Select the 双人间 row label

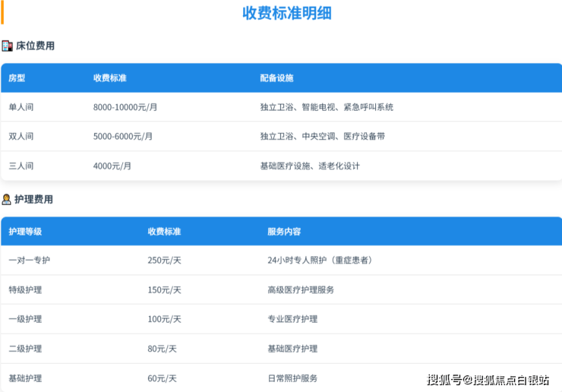coord(21,137)
